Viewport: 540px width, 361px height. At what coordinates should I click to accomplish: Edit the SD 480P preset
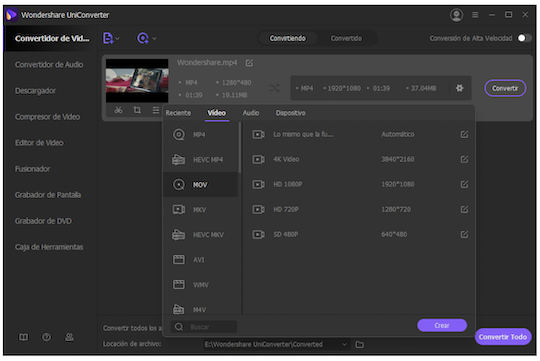pos(464,235)
